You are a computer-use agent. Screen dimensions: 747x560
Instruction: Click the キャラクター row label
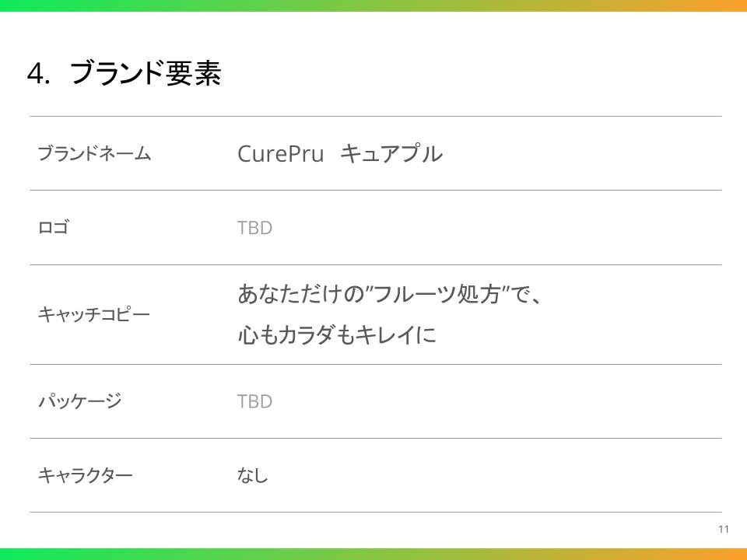point(86,475)
